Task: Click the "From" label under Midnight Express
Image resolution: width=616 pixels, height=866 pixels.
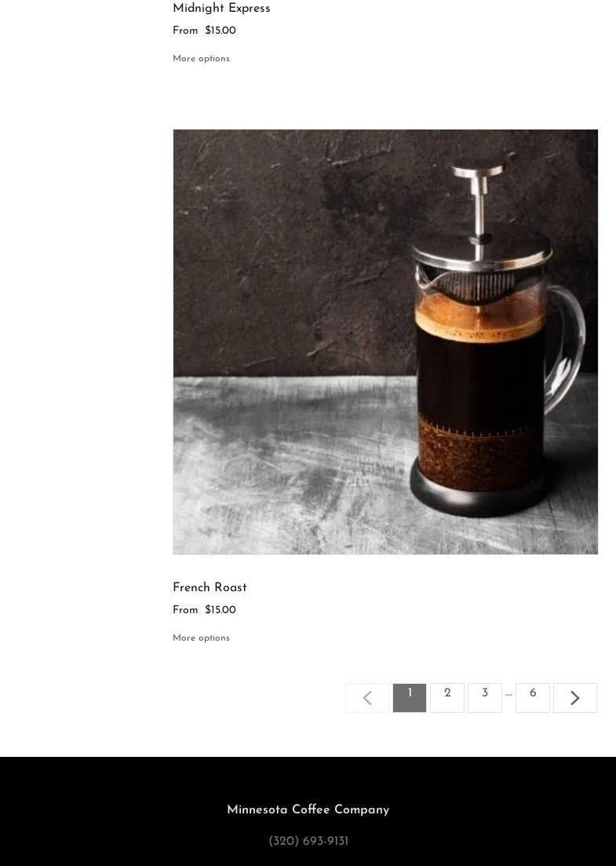Action: pyautogui.click(x=185, y=31)
